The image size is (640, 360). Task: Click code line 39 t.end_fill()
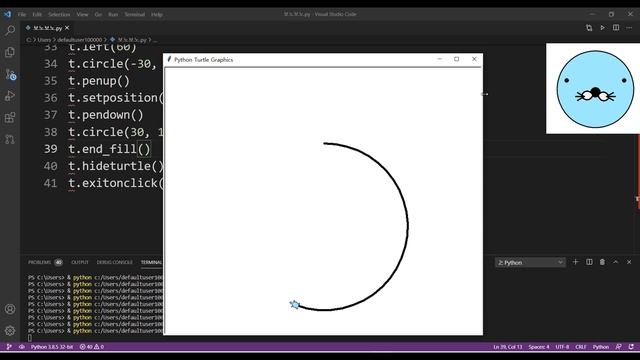(109, 149)
